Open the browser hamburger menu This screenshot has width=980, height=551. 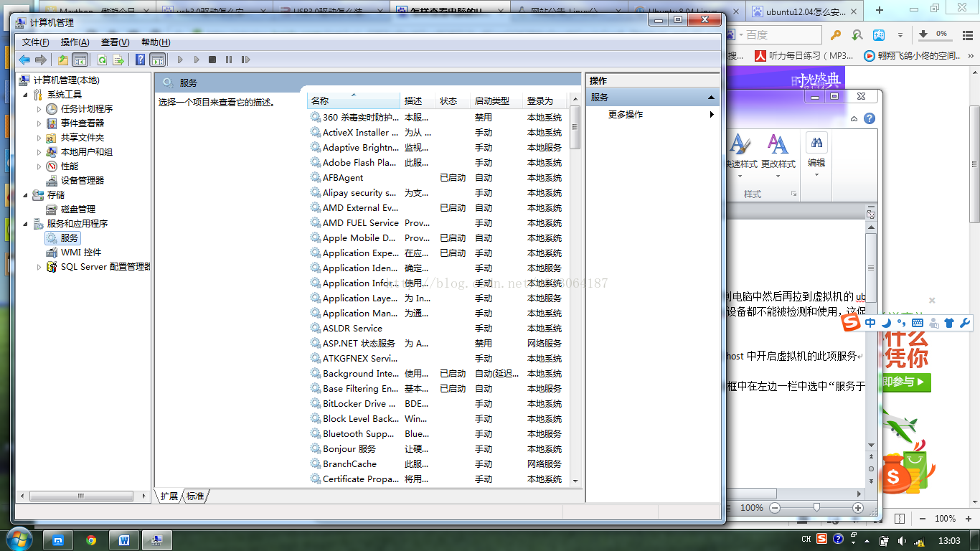[966, 34]
